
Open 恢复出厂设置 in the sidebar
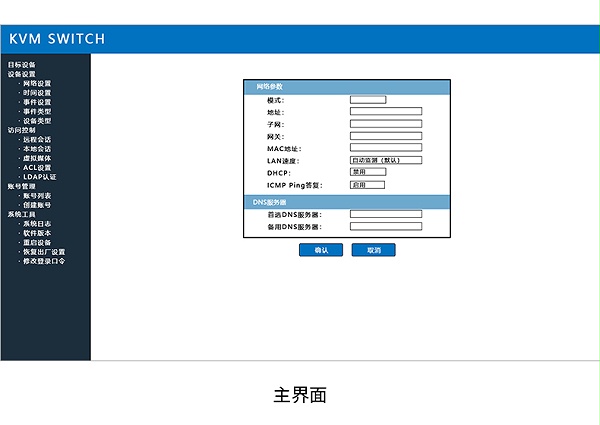[x=44, y=252]
